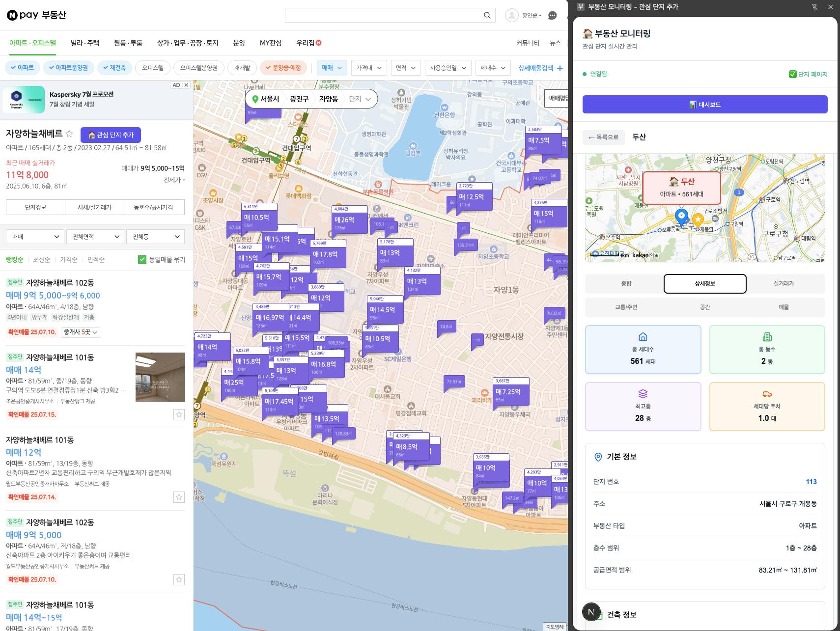Click the pin icon in extension title bar
Image resolution: width=840 pixels, height=631 pixels.
(x=814, y=7)
